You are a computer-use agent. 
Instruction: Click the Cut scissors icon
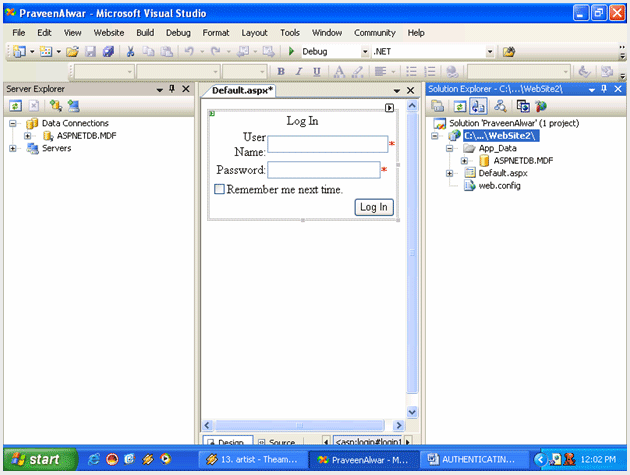(x=130, y=51)
